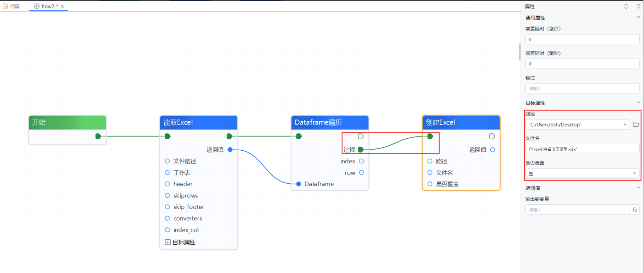Click the 是否覆盖 port on 创建Excel
The height and width of the screenshot is (273, 644).
[430, 184]
